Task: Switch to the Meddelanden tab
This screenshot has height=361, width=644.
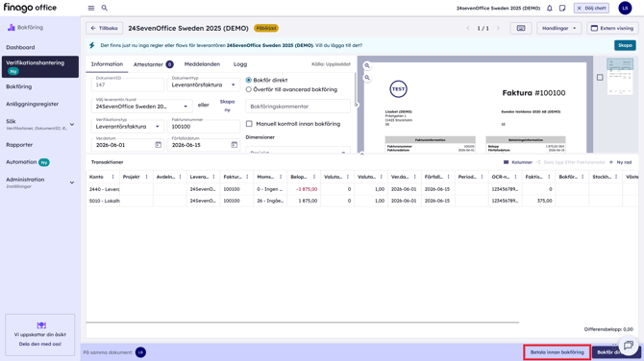Action: (202, 64)
